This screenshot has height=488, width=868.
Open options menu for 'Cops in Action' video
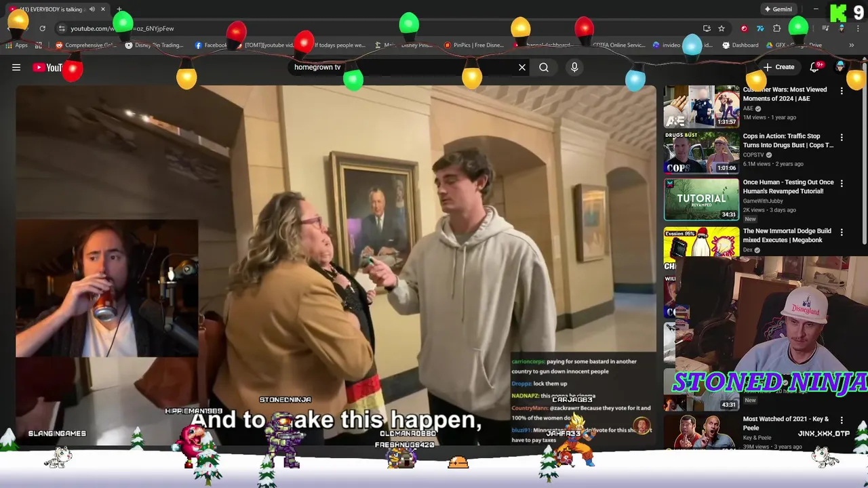842,138
